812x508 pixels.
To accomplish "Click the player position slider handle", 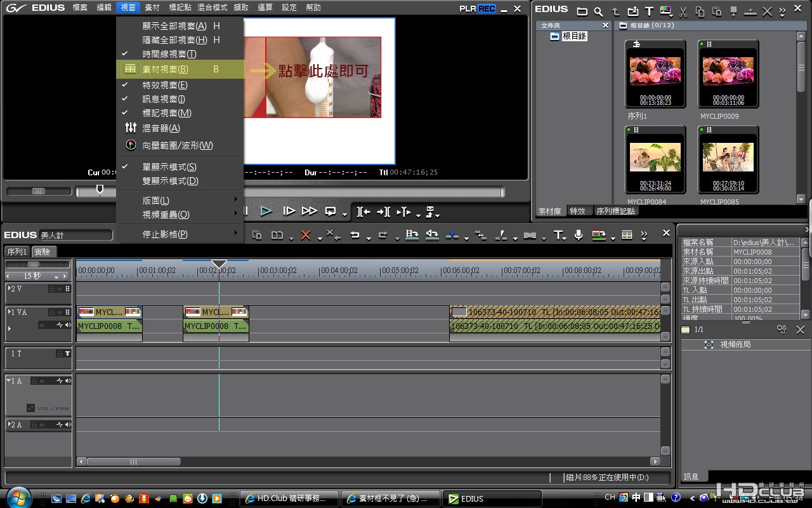I will (x=100, y=190).
